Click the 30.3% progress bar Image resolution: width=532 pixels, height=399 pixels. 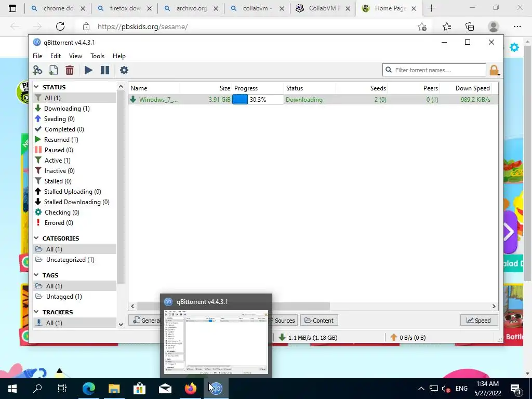pyautogui.click(x=258, y=99)
